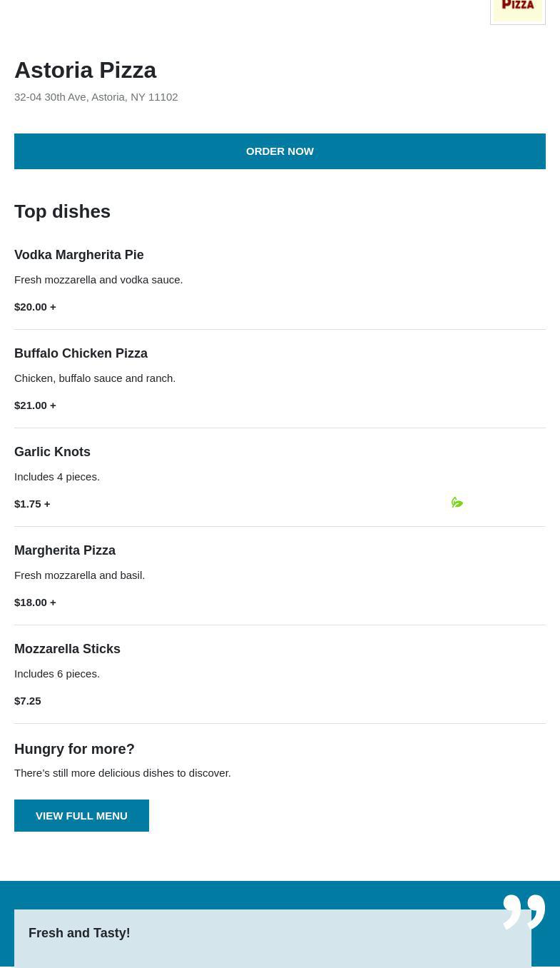Image resolution: width=560 pixels, height=968 pixels.
Task: Open the Fresh and Tasty! review card
Action: 273,937
